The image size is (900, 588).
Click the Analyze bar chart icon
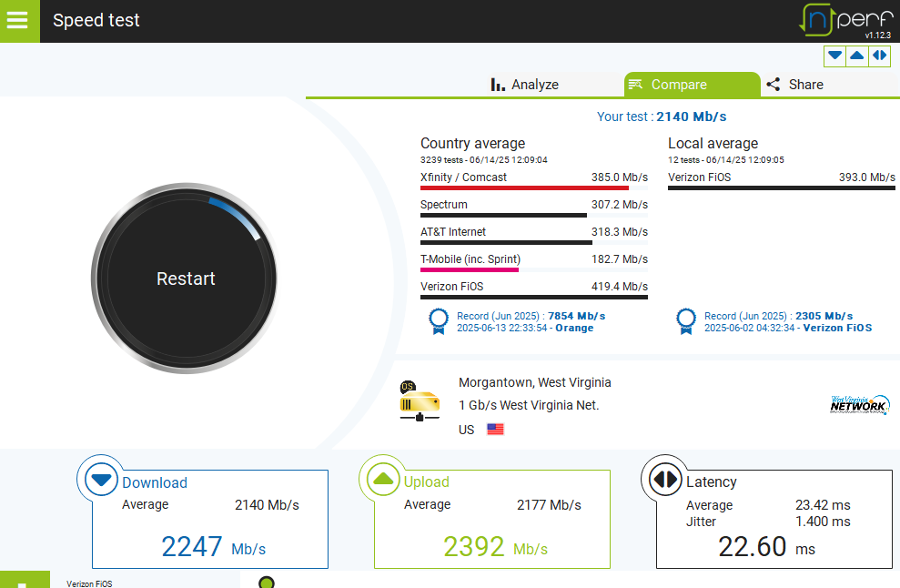point(498,85)
